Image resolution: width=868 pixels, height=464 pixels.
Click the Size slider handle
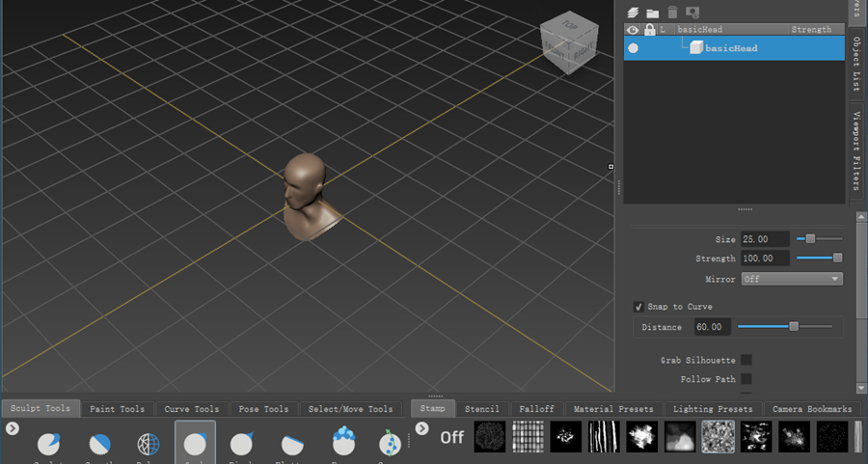pos(810,238)
